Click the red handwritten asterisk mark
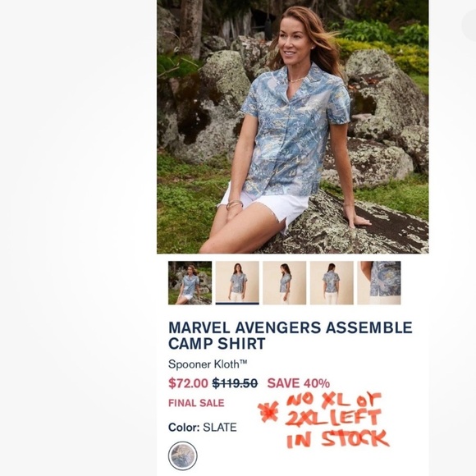Viewport: 476px width, 476px height. coord(268,412)
